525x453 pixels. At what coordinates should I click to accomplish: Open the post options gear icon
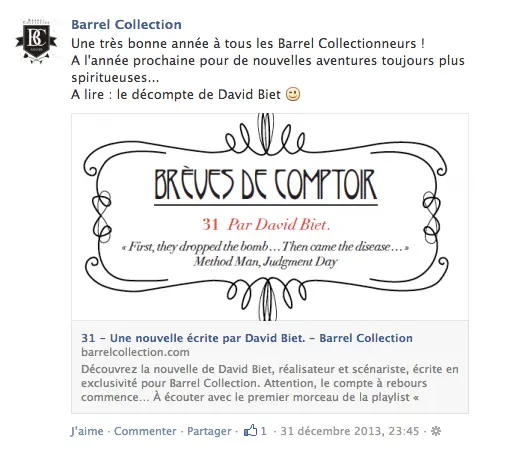click(x=436, y=431)
